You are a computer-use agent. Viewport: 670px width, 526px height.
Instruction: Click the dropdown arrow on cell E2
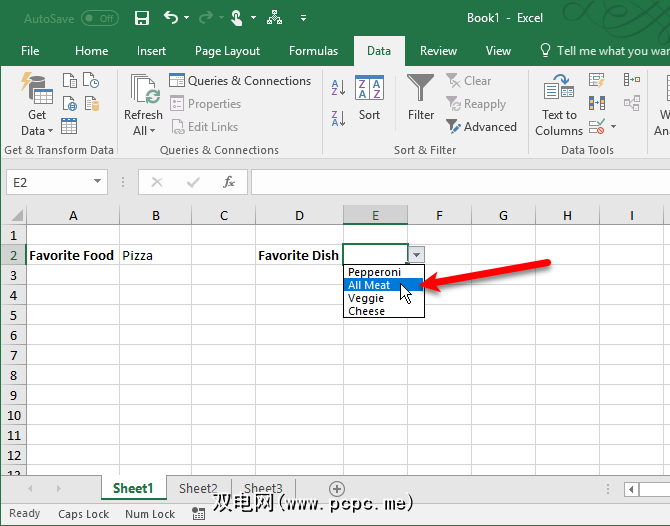(x=417, y=255)
